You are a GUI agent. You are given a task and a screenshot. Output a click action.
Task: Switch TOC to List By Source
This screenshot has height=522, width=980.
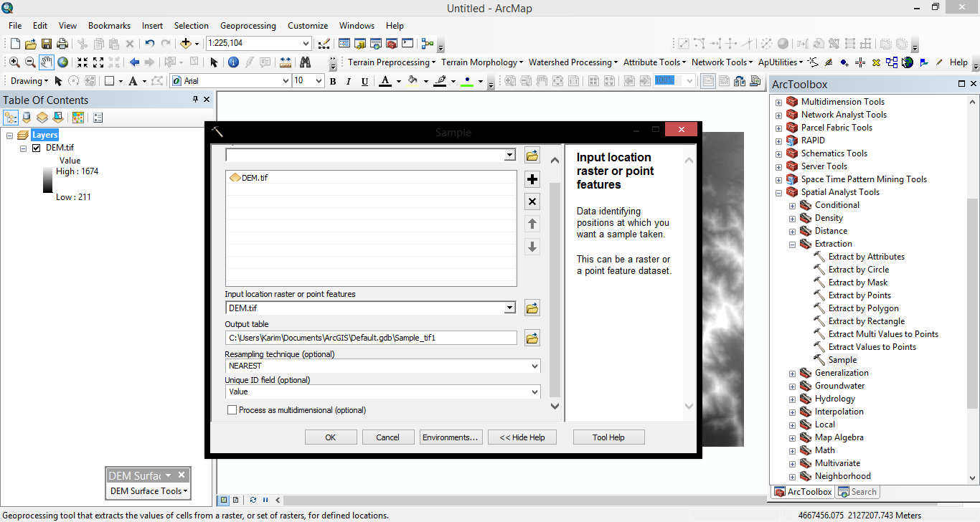point(27,118)
